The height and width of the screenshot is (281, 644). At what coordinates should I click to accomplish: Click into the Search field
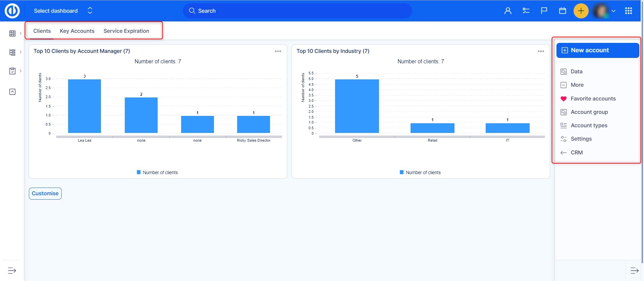pyautogui.click(x=297, y=11)
